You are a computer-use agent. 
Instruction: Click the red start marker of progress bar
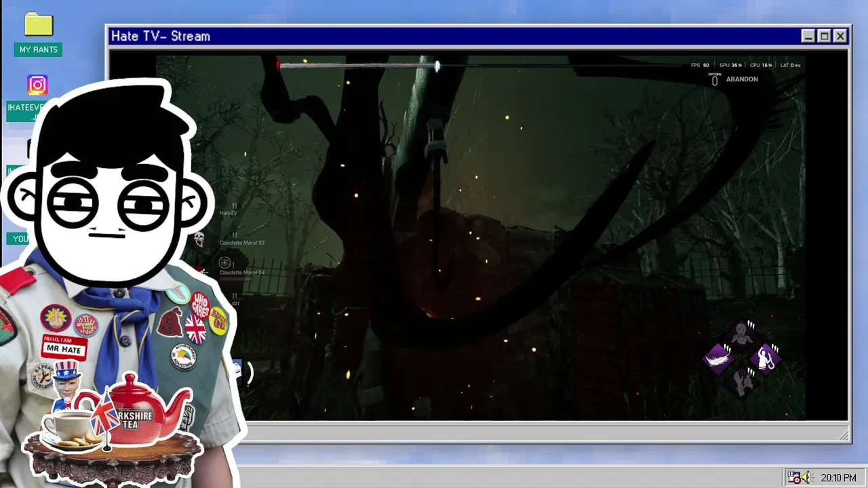278,65
